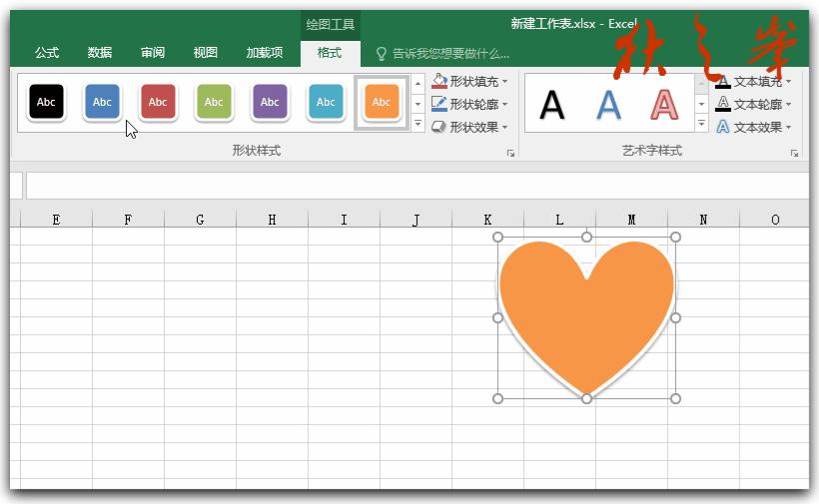This screenshot has height=504, width=819.
Task: Select column J header
Action: 415,220
